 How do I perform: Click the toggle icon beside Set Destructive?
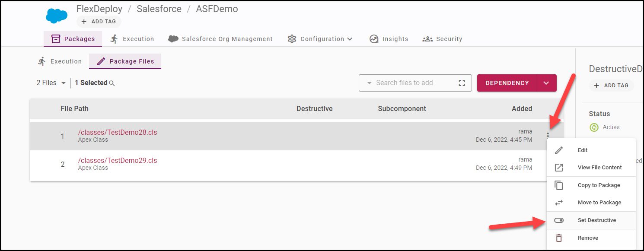[x=559, y=220]
